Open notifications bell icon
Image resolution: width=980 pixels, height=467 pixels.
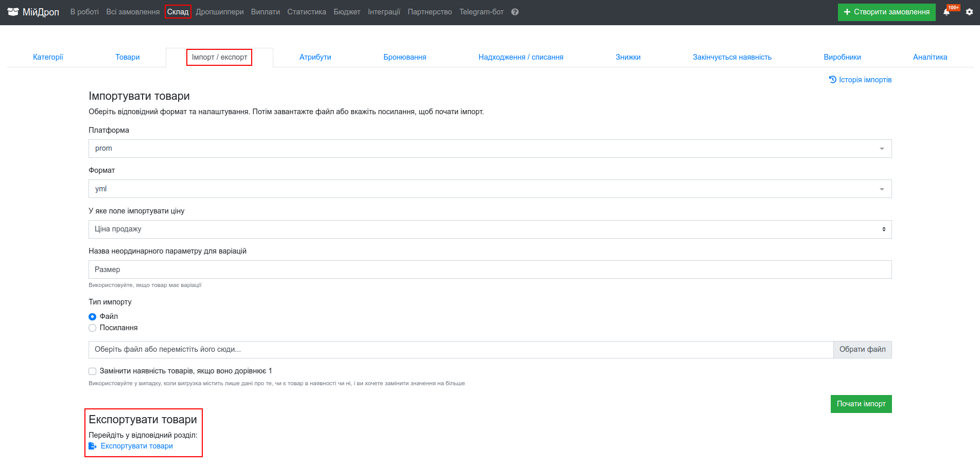point(947,12)
